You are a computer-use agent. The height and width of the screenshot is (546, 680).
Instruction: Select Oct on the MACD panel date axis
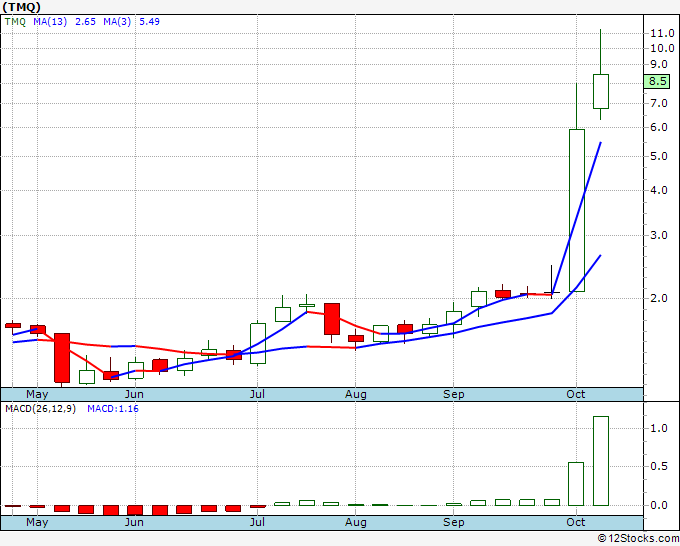point(576,522)
